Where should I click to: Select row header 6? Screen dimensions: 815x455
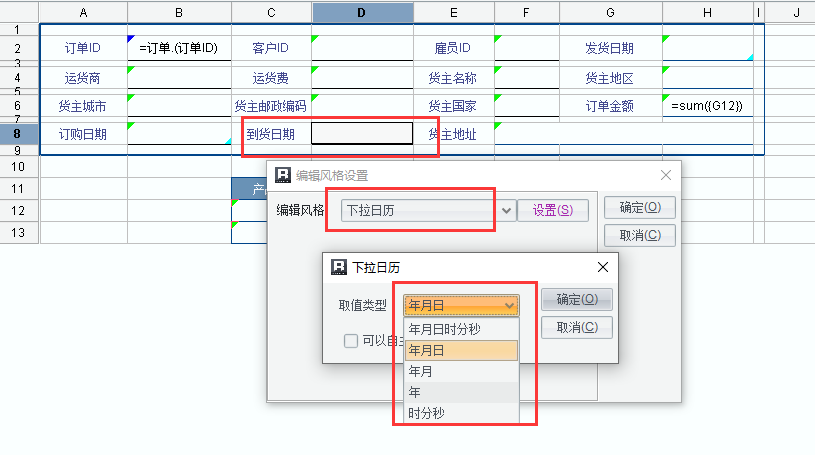[19, 106]
